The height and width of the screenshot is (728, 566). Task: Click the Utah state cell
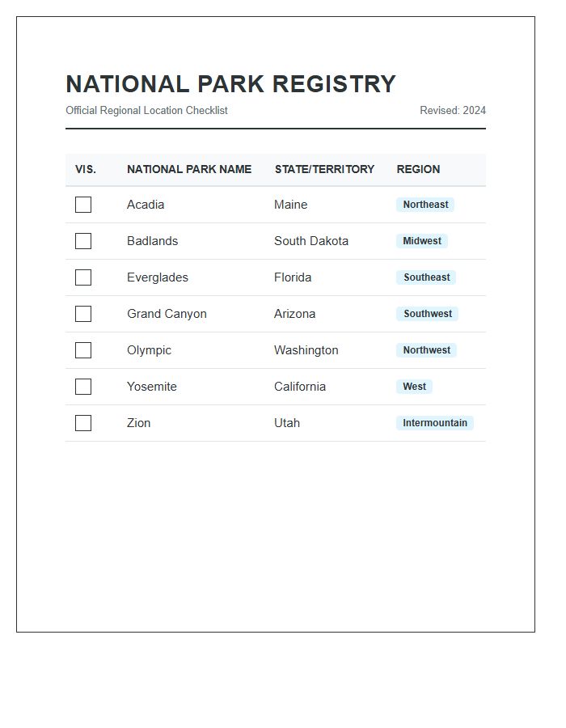287,423
